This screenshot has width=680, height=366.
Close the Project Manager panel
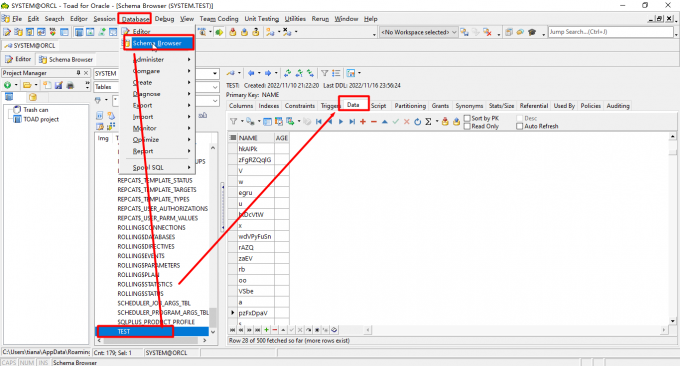(86, 73)
